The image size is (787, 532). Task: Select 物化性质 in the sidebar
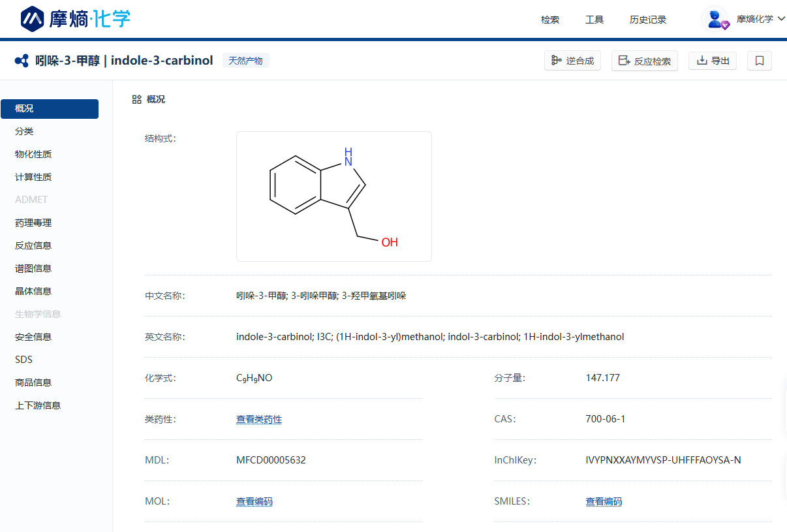(33, 154)
